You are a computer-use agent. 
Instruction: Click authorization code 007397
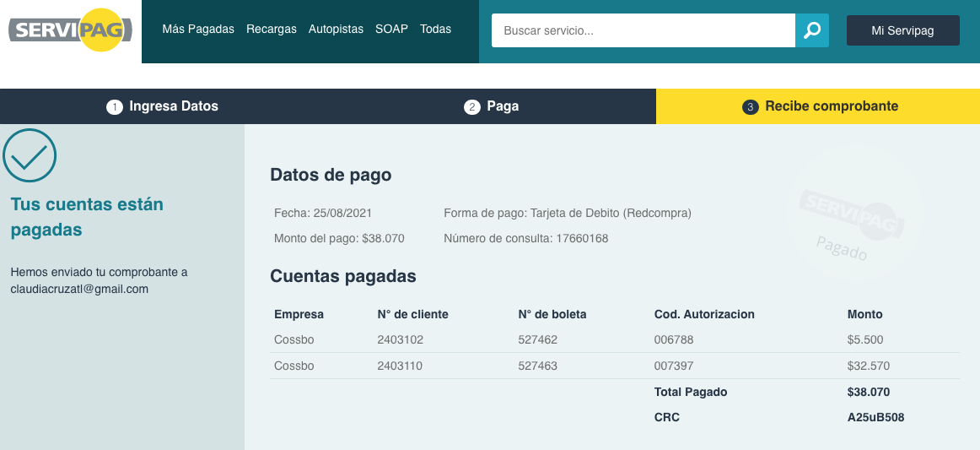tap(674, 366)
